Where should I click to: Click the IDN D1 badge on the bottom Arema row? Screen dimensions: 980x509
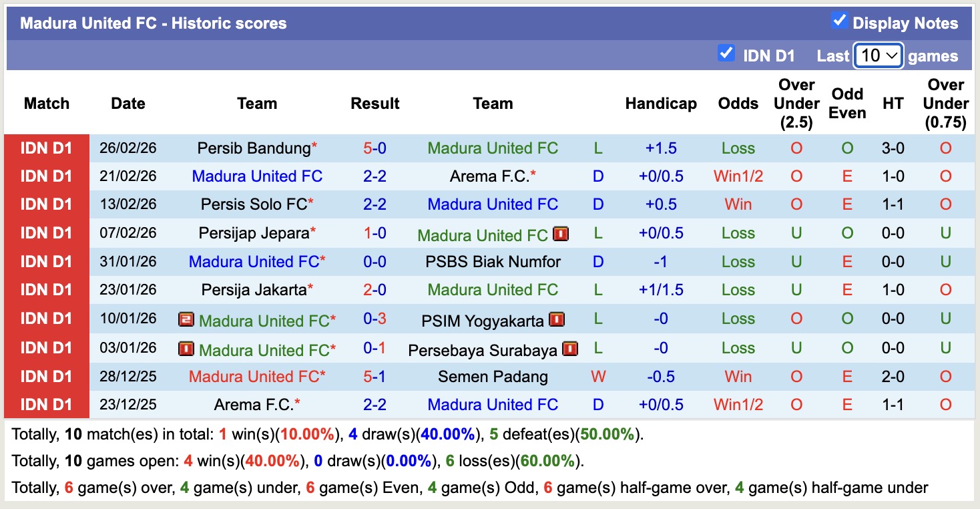point(46,404)
